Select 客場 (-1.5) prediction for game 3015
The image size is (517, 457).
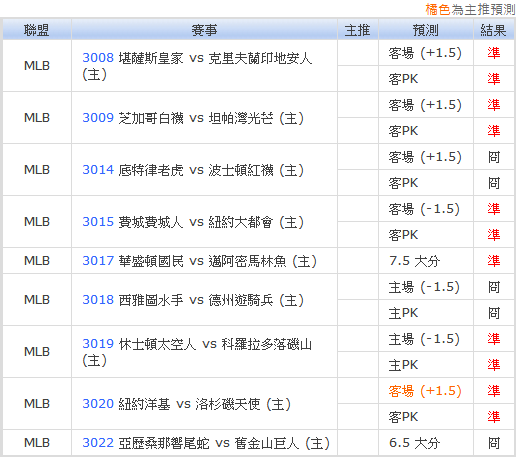(424, 209)
